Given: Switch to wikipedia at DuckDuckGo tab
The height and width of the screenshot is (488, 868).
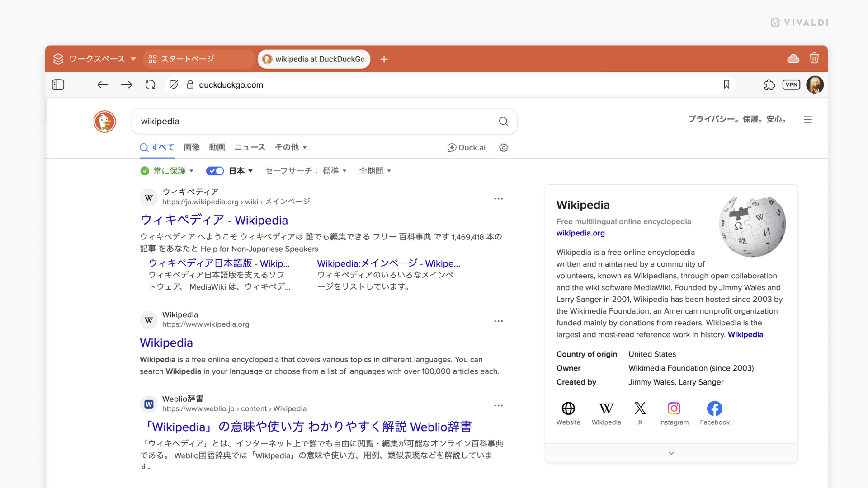Looking at the screenshot, I should pos(314,59).
